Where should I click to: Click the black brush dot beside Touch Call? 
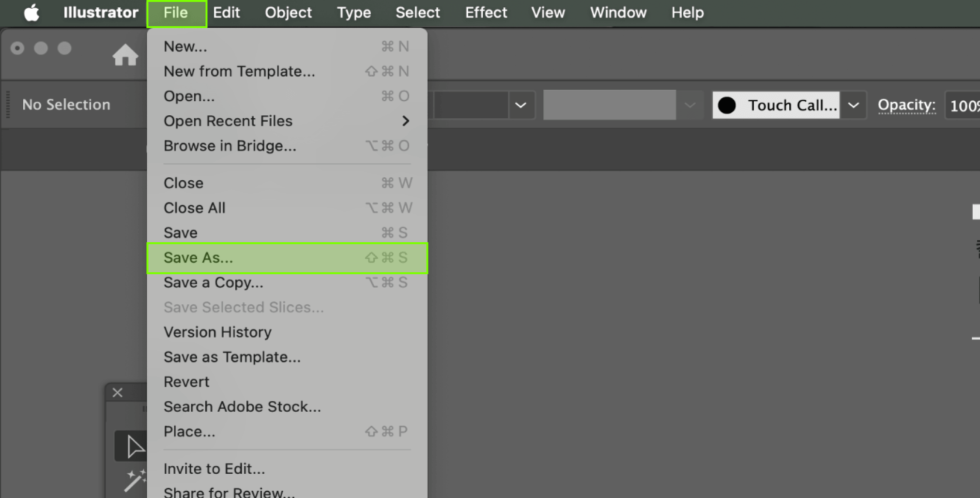tap(727, 105)
